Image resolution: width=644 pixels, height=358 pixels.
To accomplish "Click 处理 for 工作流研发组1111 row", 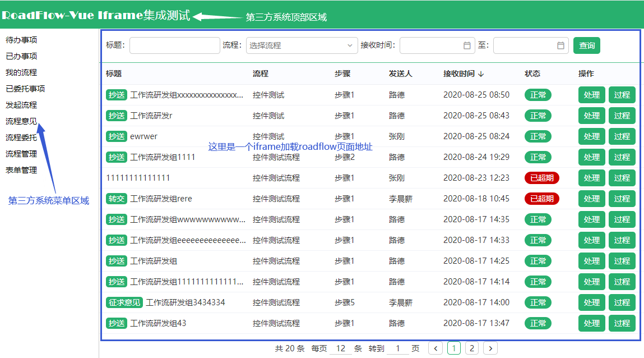I will click(x=592, y=158).
